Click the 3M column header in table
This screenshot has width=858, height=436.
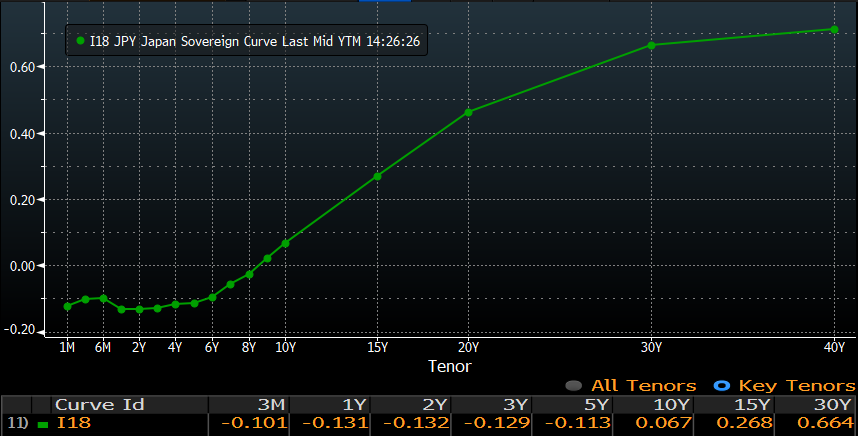pyautogui.click(x=271, y=405)
